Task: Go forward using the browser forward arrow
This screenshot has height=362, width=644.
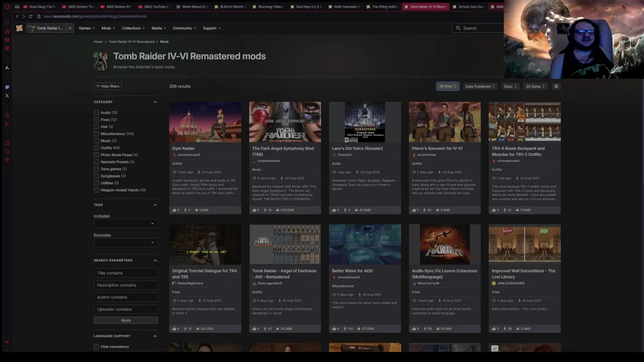Action: (23, 16)
